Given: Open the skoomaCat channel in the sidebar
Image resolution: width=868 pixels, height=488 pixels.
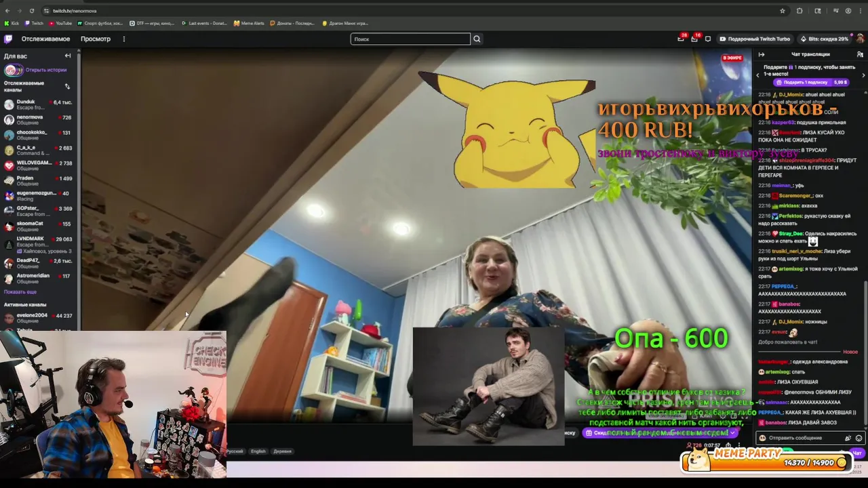Looking at the screenshot, I should pos(39,226).
